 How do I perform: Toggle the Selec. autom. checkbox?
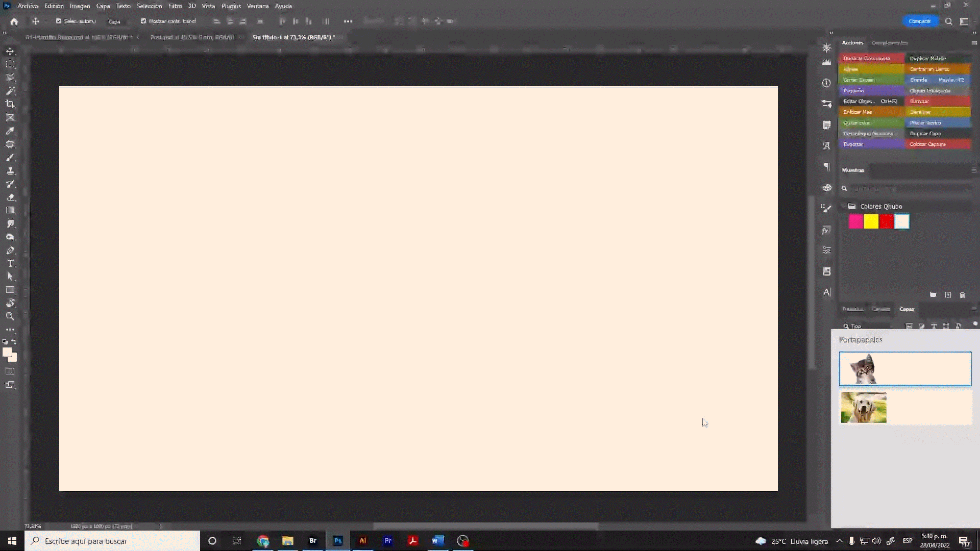pos(59,21)
